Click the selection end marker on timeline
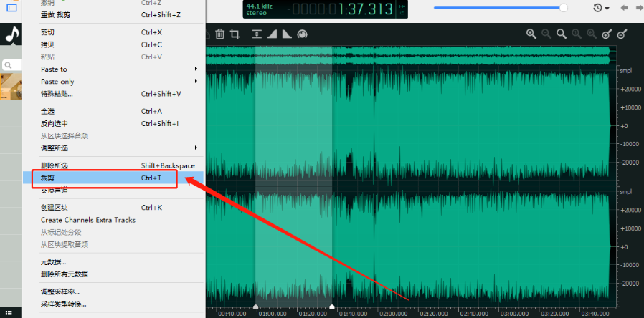644x318 pixels. click(332, 307)
